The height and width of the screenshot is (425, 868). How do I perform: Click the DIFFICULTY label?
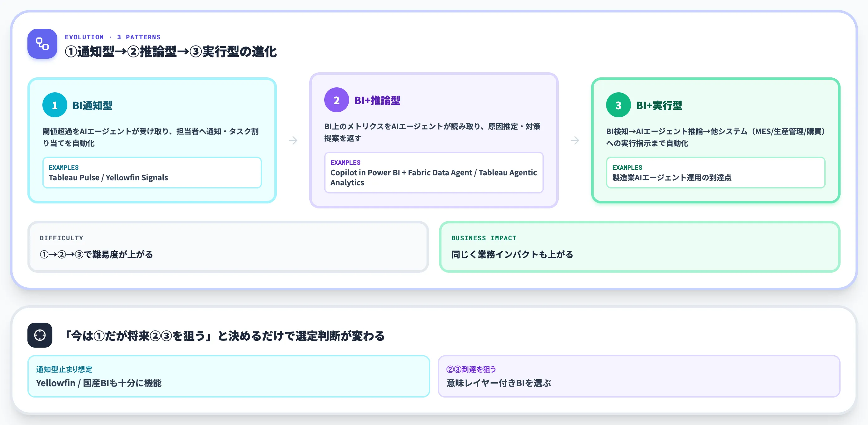pos(61,238)
